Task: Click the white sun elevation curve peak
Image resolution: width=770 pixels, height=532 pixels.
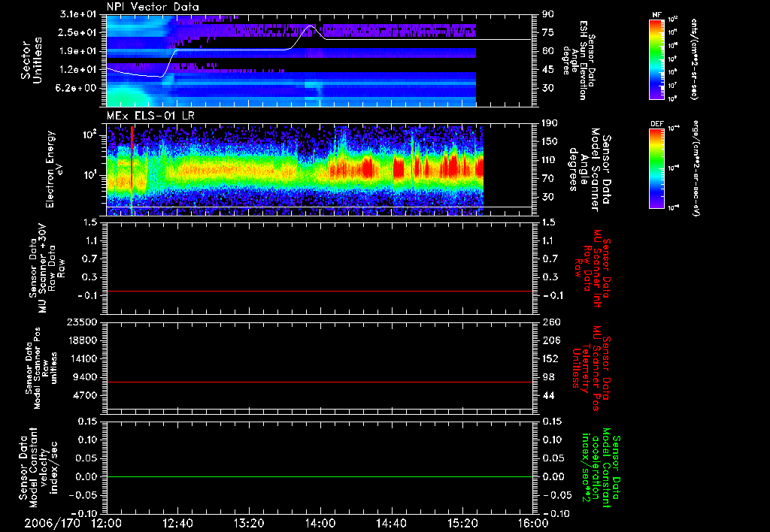Action: coord(310,26)
